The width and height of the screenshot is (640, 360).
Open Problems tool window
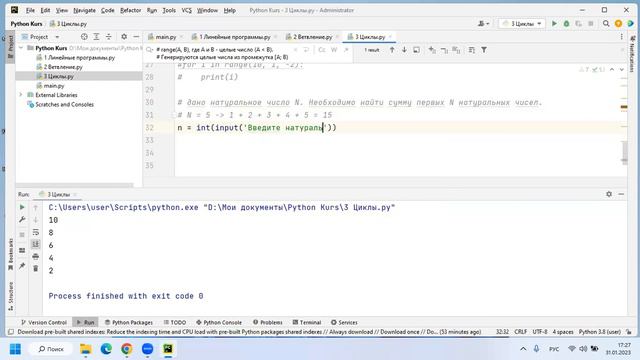(x=267, y=322)
